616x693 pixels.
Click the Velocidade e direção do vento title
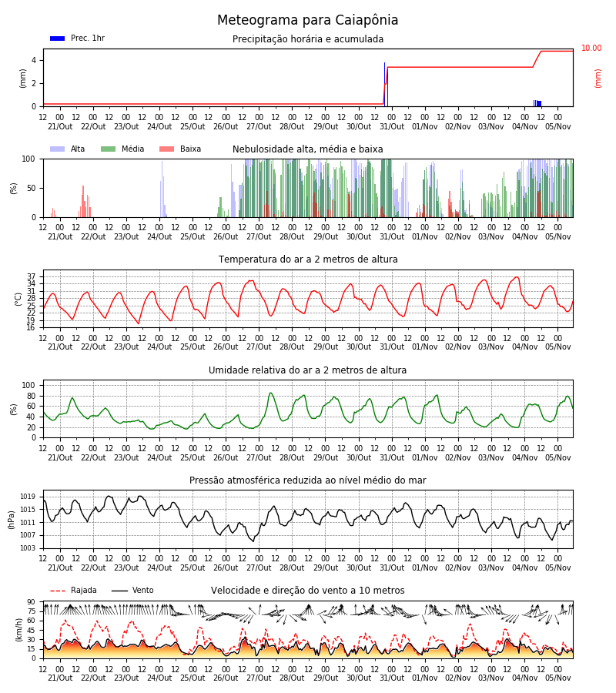[307, 591]
